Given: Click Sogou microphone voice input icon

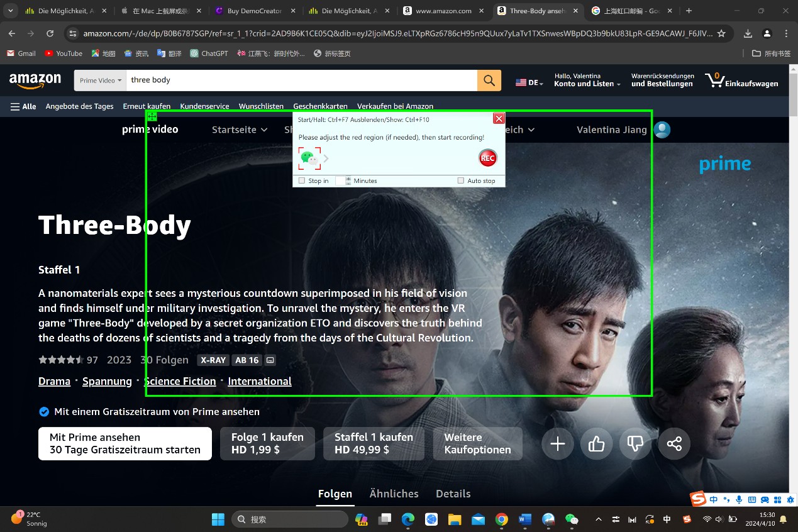Looking at the screenshot, I should pos(739,500).
